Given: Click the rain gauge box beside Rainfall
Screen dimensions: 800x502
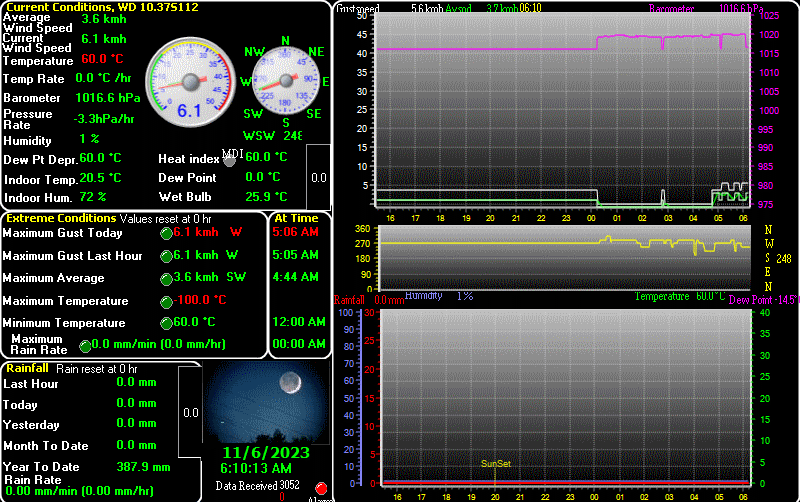Looking at the screenshot, I should click(191, 410).
